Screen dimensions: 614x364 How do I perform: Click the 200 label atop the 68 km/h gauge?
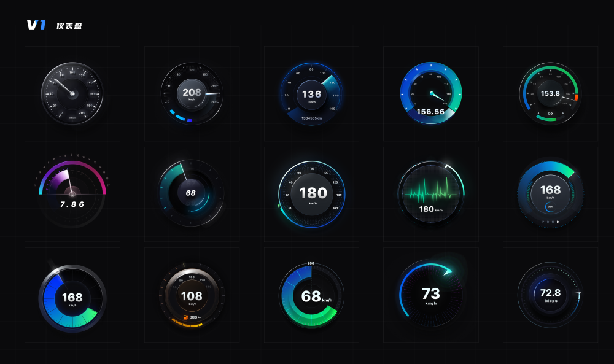(311, 263)
